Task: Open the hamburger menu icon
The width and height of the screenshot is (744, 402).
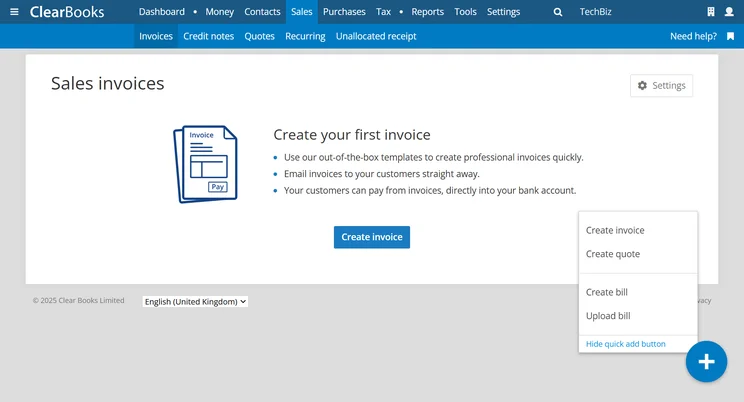Action: pos(14,12)
